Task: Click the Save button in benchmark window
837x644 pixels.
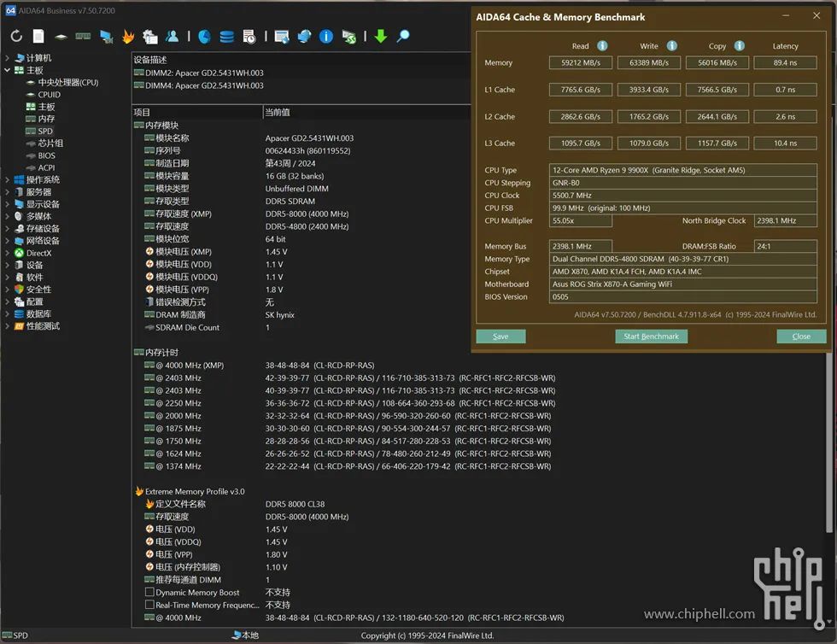Action: pyautogui.click(x=500, y=337)
